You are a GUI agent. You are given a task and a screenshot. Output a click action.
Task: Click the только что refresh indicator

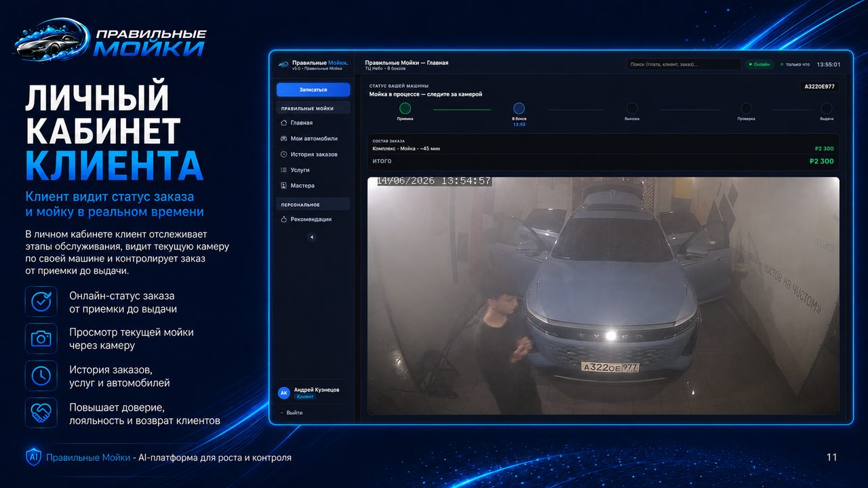point(795,64)
